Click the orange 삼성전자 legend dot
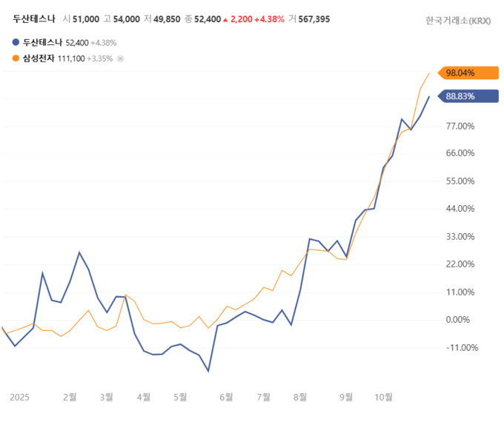 click(x=17, y=58)
